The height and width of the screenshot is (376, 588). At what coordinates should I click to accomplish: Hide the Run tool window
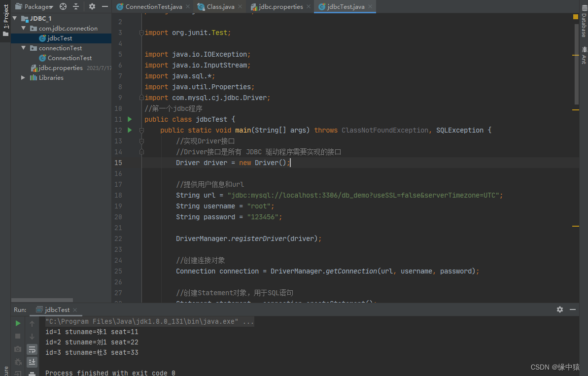573,309
